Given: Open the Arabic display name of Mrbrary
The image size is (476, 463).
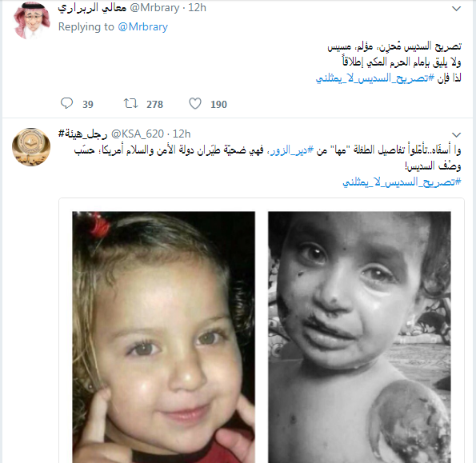Looking at the screenshot, I should 92,7.
